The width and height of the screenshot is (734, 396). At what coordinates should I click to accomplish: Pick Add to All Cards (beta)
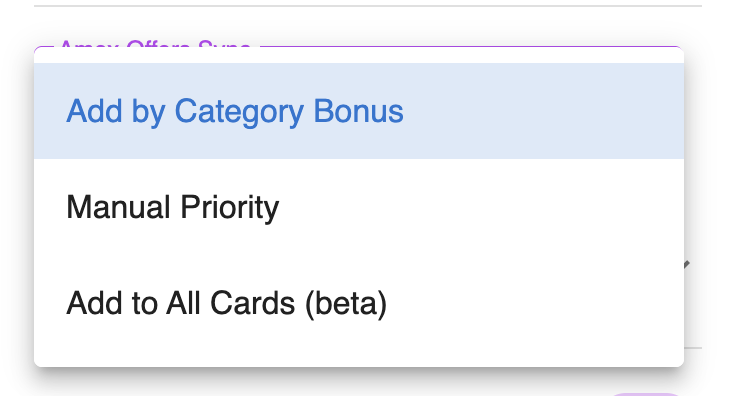coord(359,303)
